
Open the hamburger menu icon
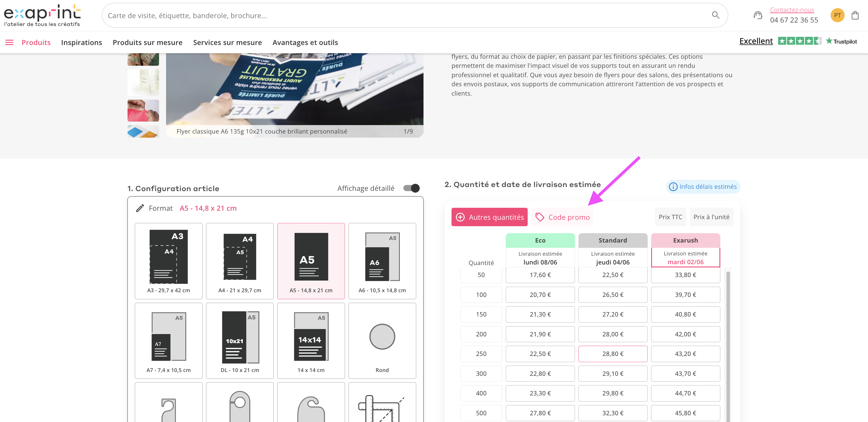[9, 42]
